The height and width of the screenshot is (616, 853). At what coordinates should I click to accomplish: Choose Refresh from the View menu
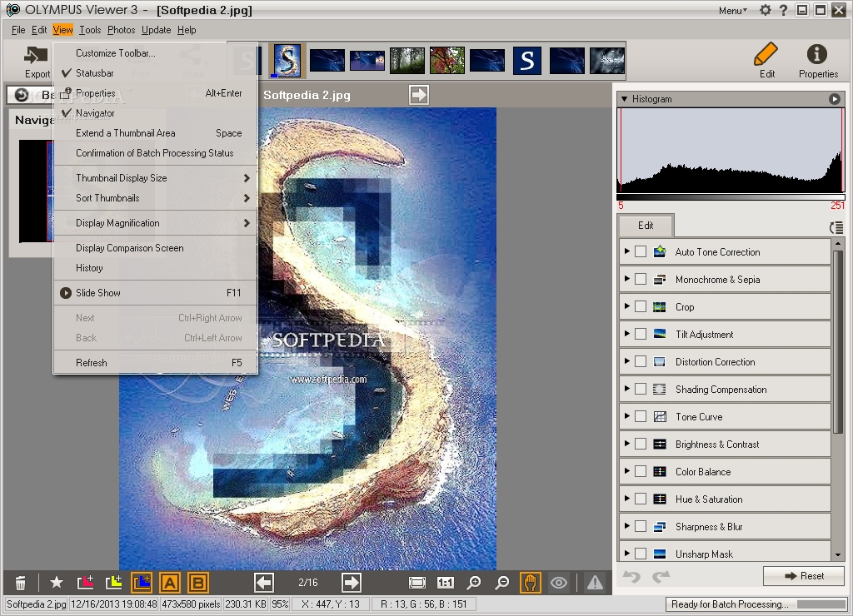tap(155, 363)
